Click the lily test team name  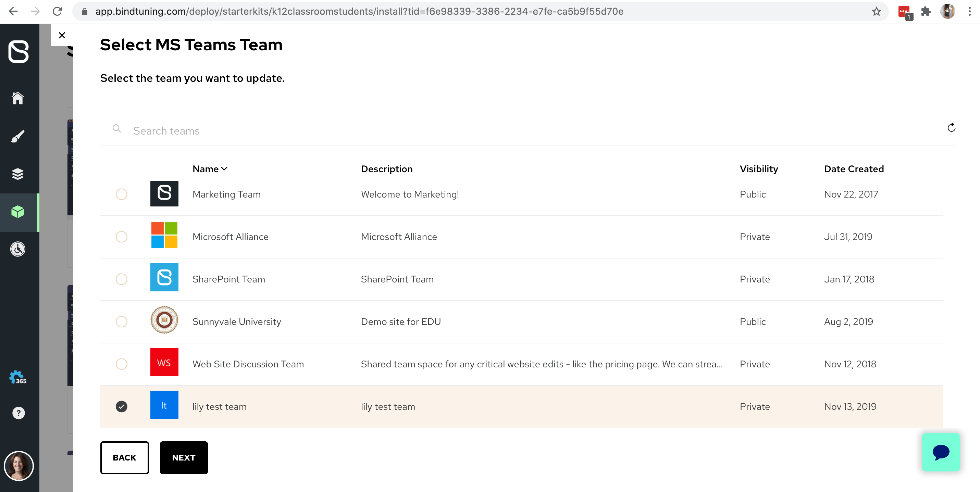pos(220,407)
